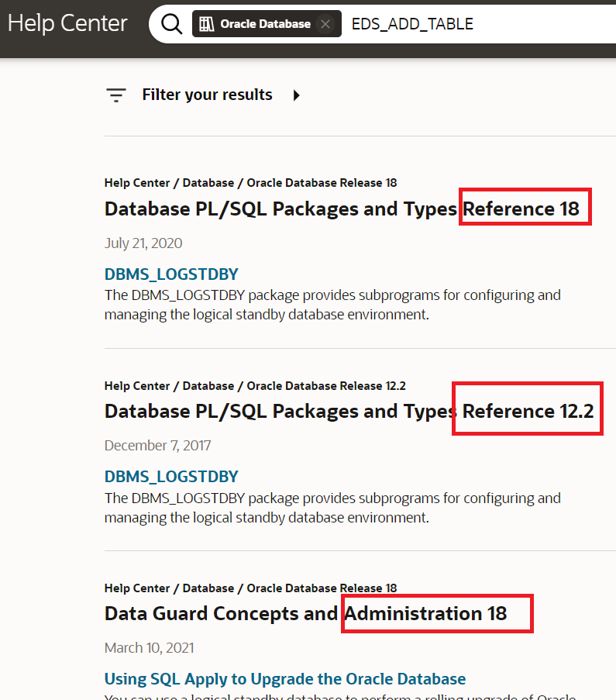Open DBMS_LOGSTDBY link under Reference 18
Screen dimensions: 616x700
pos(171,274)
